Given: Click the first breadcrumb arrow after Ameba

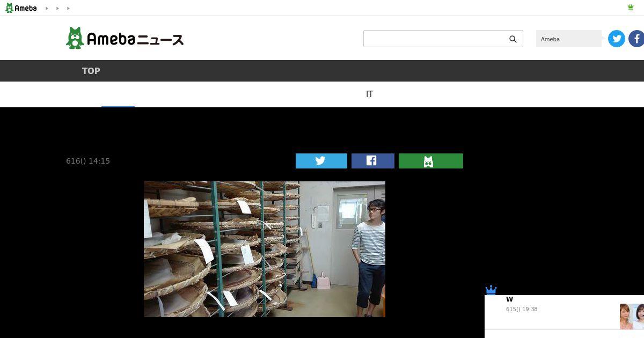Looking at the screenshot, I should tap(47, 9).
